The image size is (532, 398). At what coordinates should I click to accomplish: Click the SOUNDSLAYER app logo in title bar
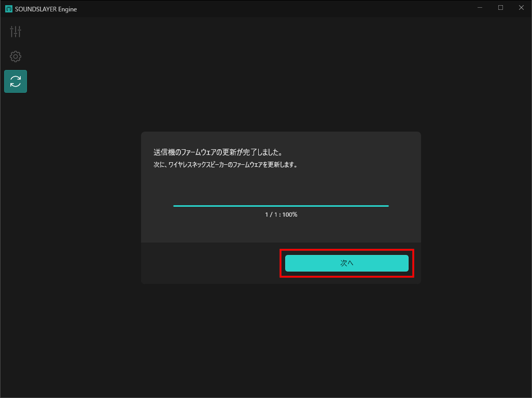9,8
